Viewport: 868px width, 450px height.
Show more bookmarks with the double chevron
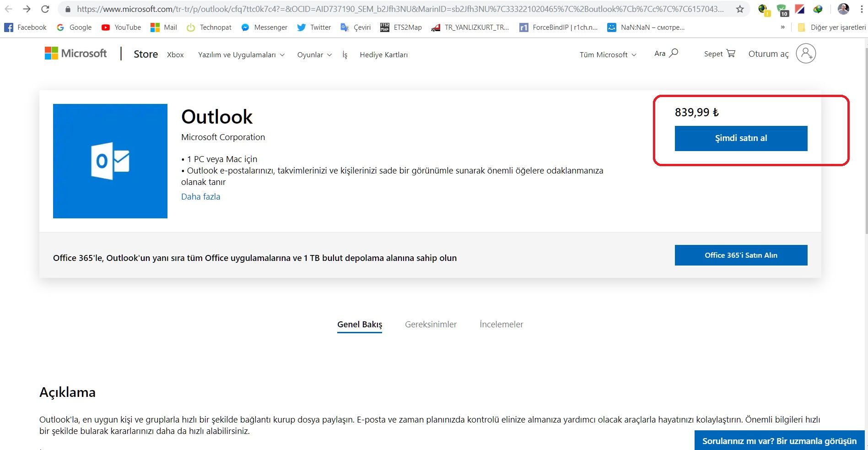[783, 27]
